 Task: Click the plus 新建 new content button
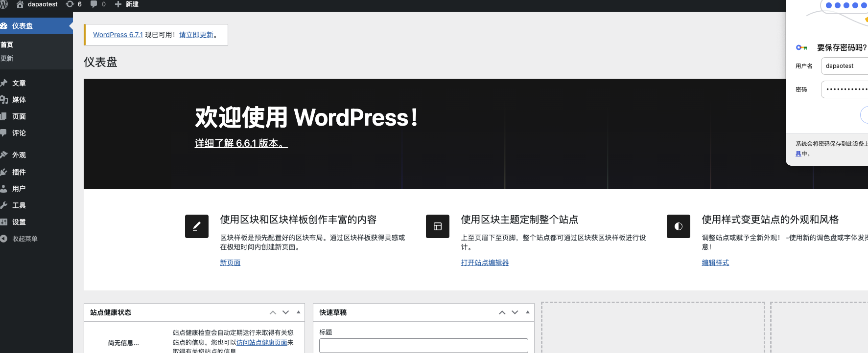tap(127, 4)
